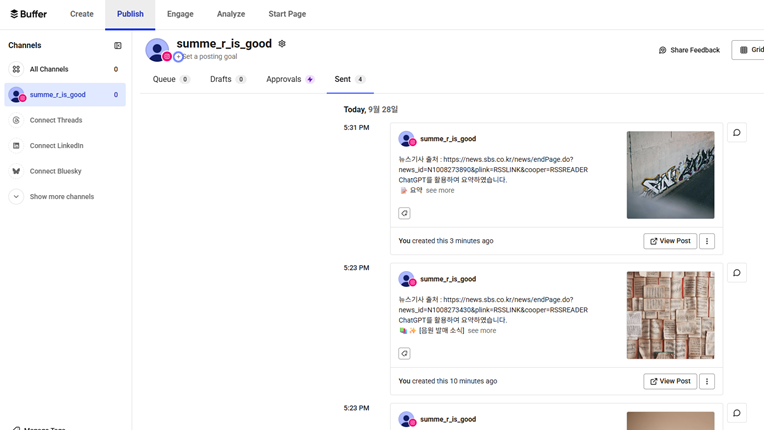Open book pages image thumbnail of second post
764x430 pixels.
click(x=670, y=315)
